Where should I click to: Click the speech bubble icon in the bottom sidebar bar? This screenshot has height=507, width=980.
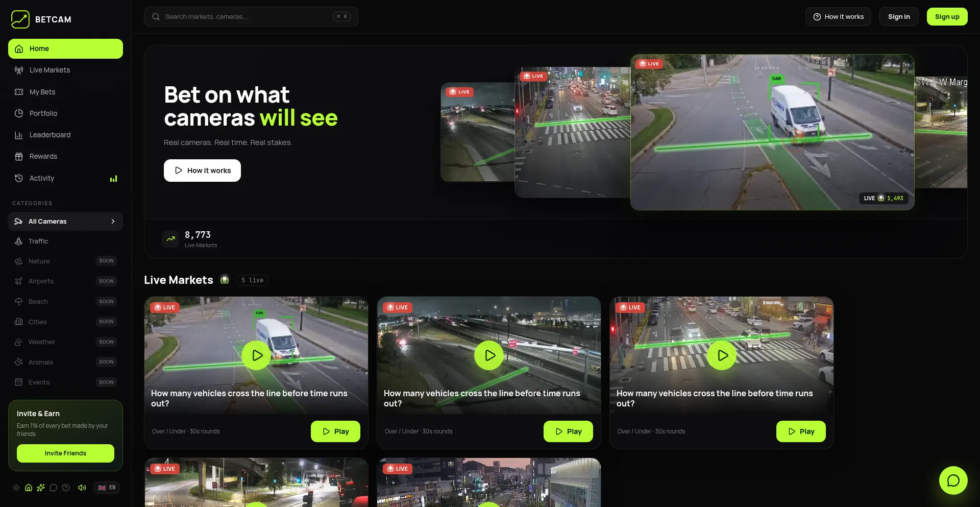[x=53, y=488]
